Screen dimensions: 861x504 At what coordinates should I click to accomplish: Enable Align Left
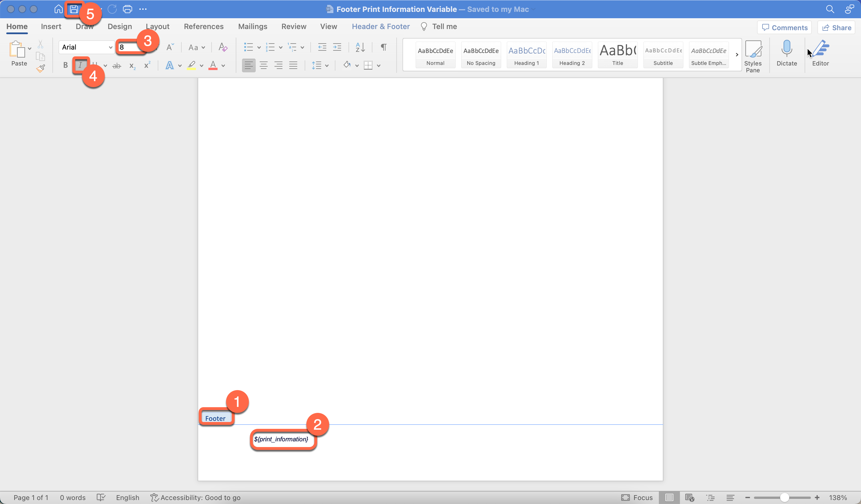[249, 65]
